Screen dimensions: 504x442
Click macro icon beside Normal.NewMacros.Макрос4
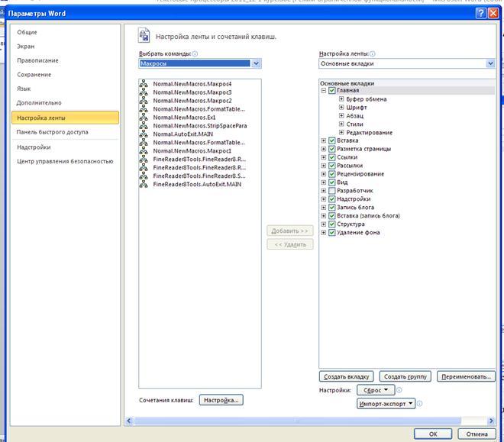[x=144, y=84]
